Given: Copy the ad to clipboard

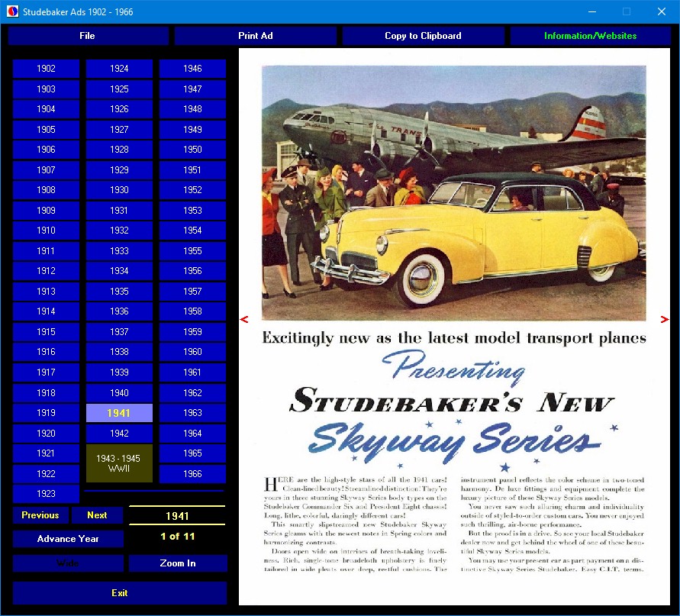Looking at the screenshot, I should tap(423, 36).
